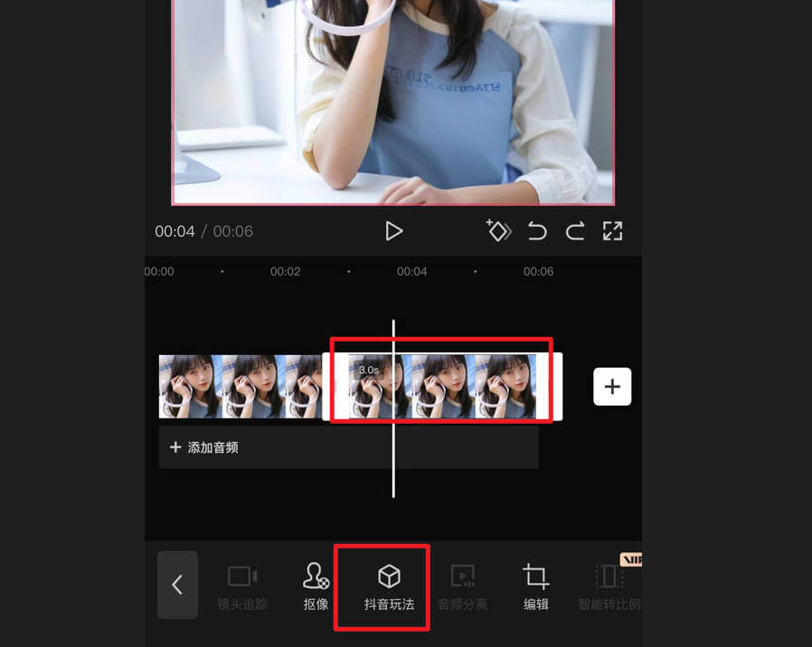Enter fullscreen preview mode
The width and height of the screenshot is (812, 647).
pyautogui.click(x=612, y=230)
